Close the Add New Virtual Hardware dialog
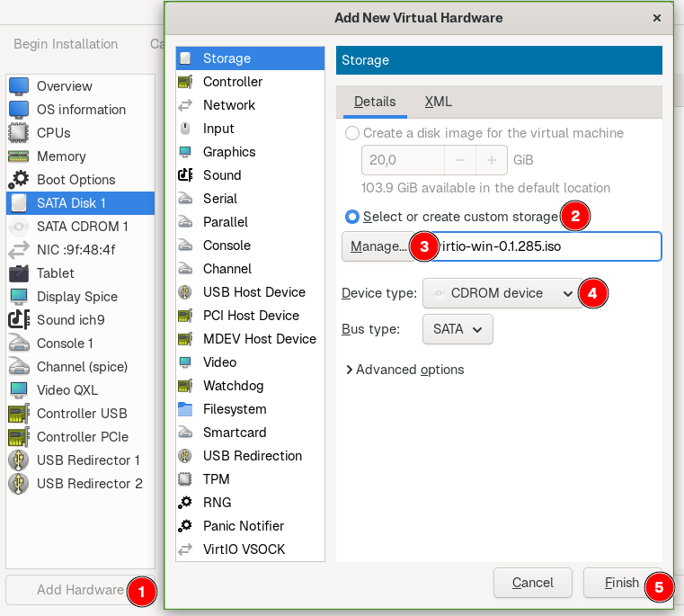This screenshot has height=616, width=684. click(656, 18)
